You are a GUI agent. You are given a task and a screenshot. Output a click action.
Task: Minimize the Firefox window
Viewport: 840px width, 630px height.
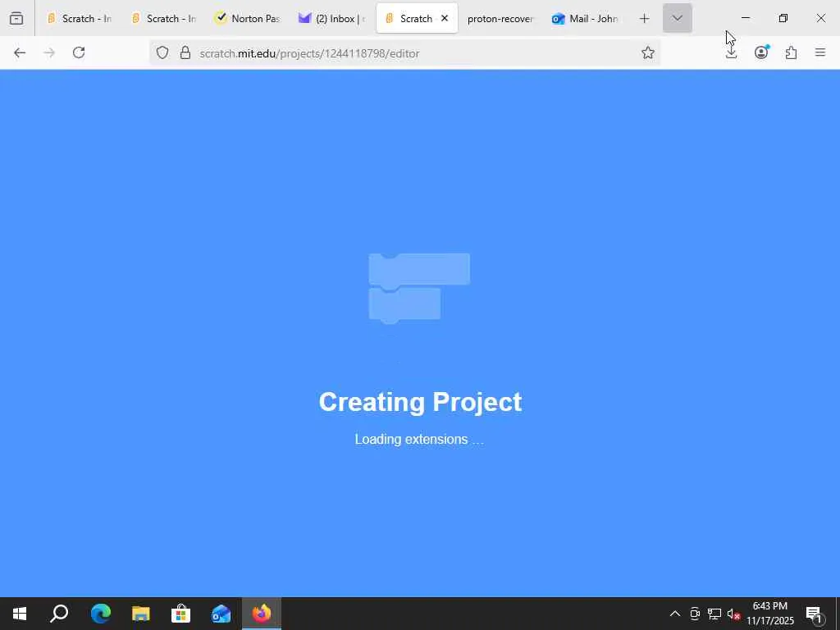[x=745, y=18]
